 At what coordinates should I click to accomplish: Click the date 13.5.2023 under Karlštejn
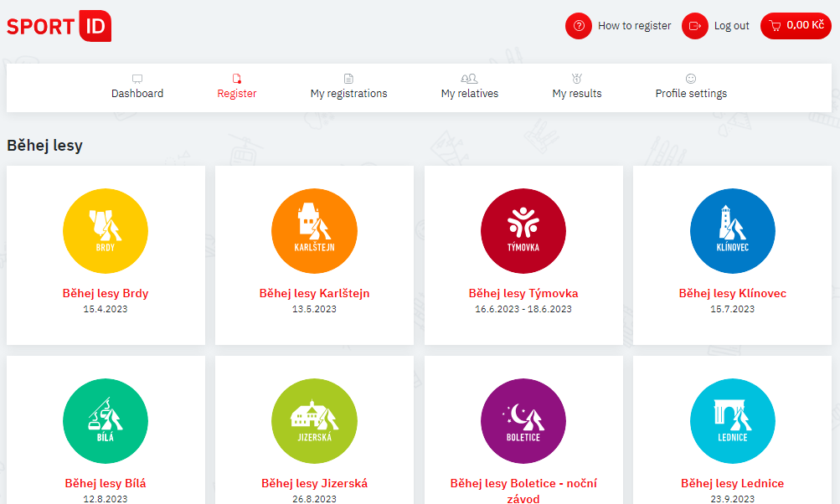314,309
